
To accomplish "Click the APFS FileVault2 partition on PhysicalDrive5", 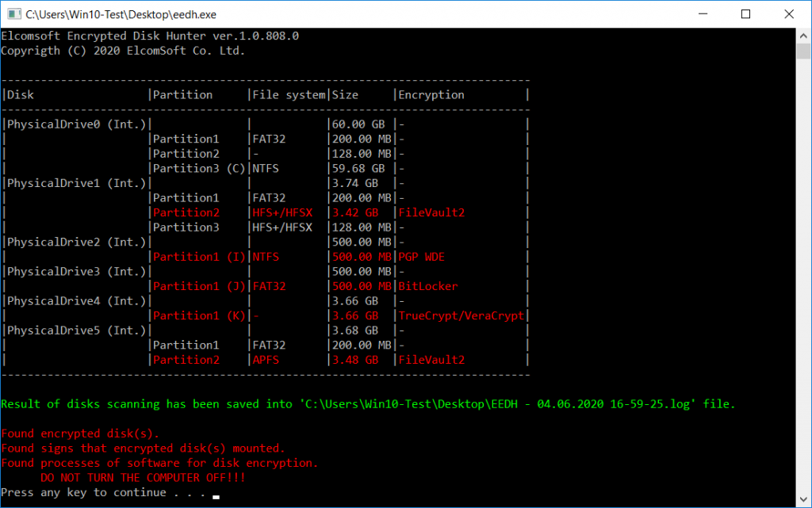I will click(434, 360).
